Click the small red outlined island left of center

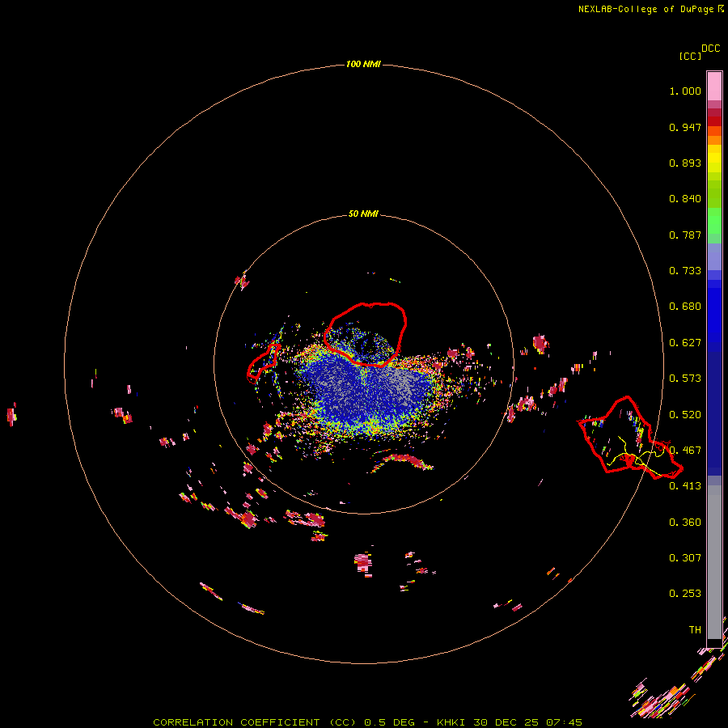coord(263,363)
